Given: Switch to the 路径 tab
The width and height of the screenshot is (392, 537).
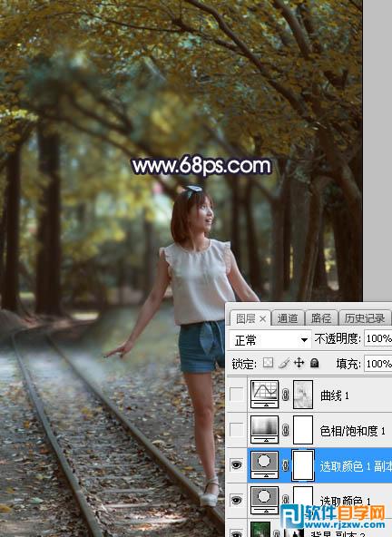Looking at the screenshot, I should [321, 318].
